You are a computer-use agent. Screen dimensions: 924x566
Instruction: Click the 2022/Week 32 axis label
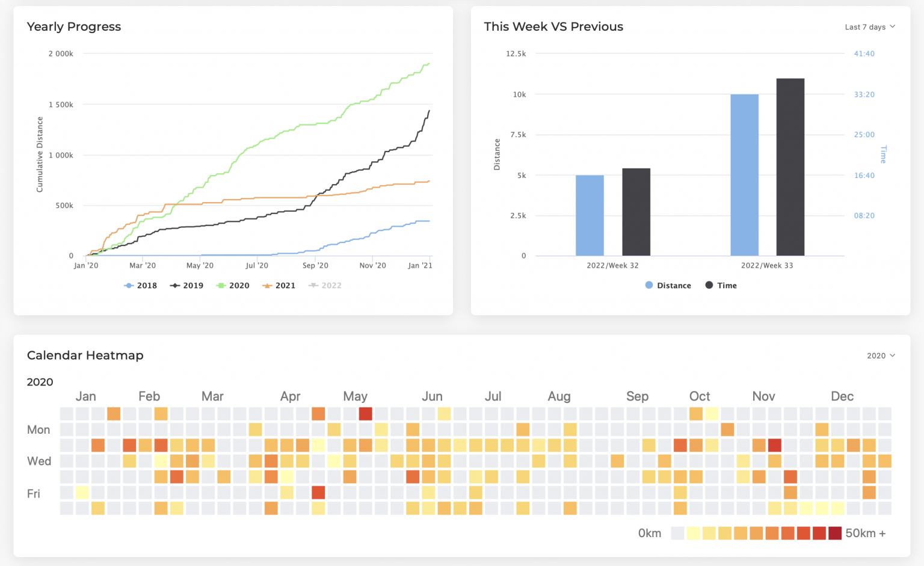[612, 265]
